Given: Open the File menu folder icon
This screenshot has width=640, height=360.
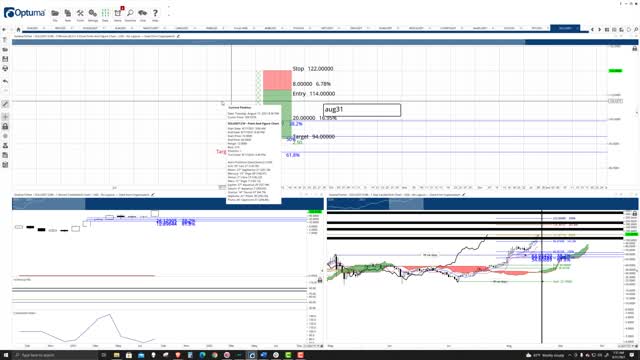Looking at the screenshot, I should pyautogui.click(x=55, y=13).
